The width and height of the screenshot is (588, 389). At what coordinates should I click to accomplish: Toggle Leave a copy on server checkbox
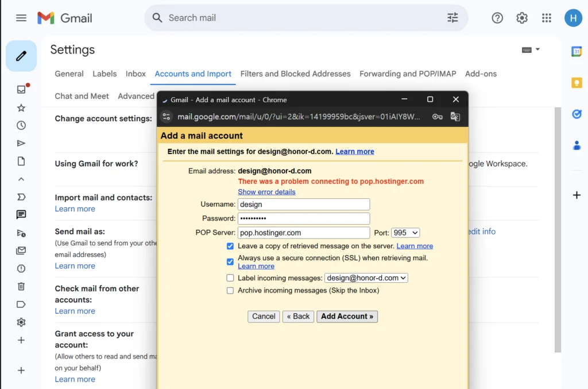(230, 246)
